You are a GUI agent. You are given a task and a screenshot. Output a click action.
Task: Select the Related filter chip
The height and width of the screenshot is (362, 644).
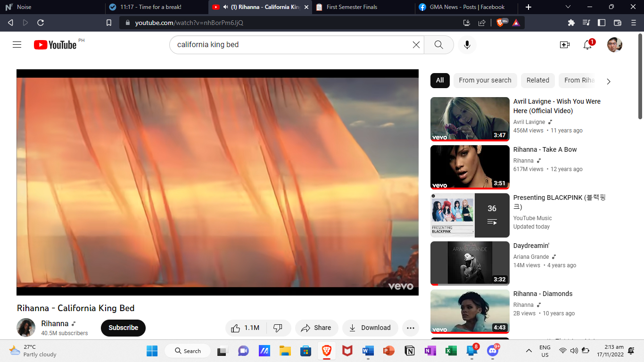point(538,80)
